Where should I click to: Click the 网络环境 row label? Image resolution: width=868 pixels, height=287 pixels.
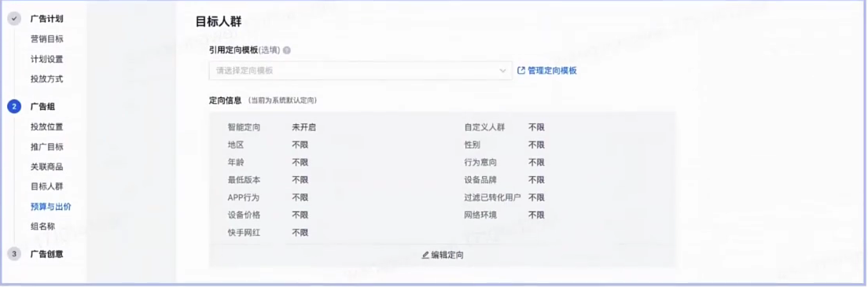[480, 215]
